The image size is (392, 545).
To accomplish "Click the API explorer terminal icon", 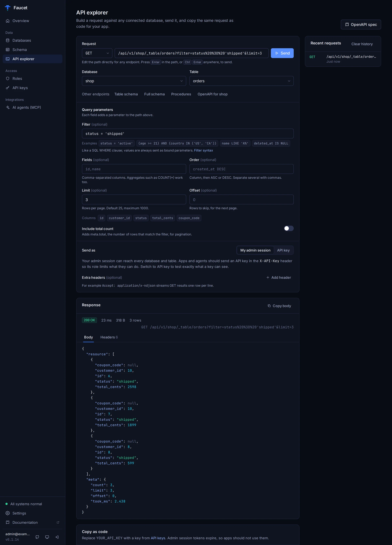I will tap(8, 59).
